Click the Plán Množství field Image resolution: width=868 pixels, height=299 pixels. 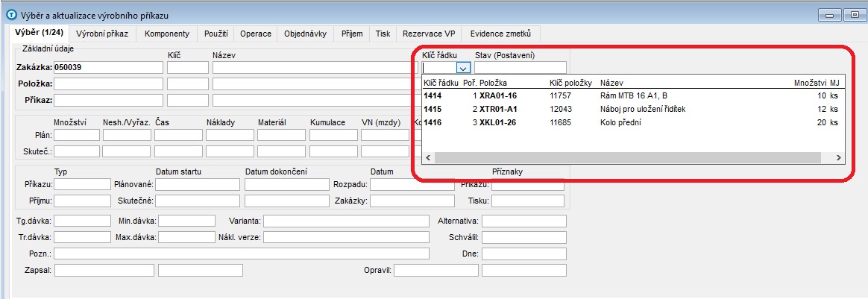click(x=76, y=135)
